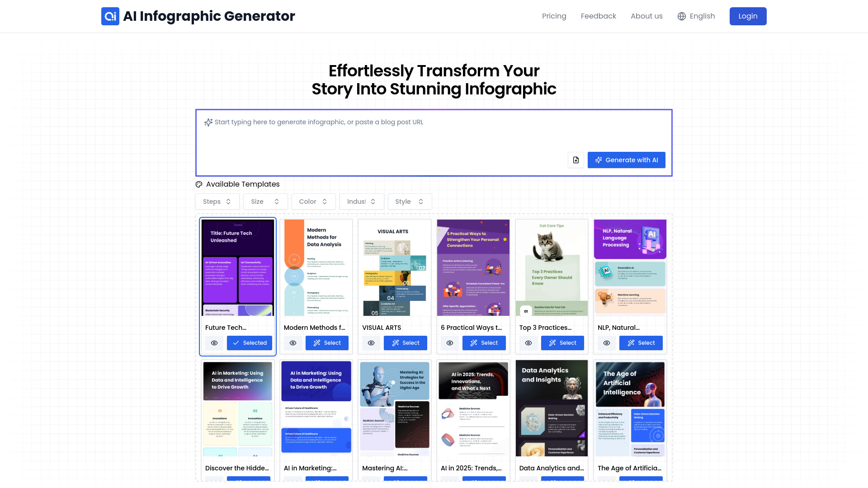
Task: Click the Login button
Action: pos(748,16)
